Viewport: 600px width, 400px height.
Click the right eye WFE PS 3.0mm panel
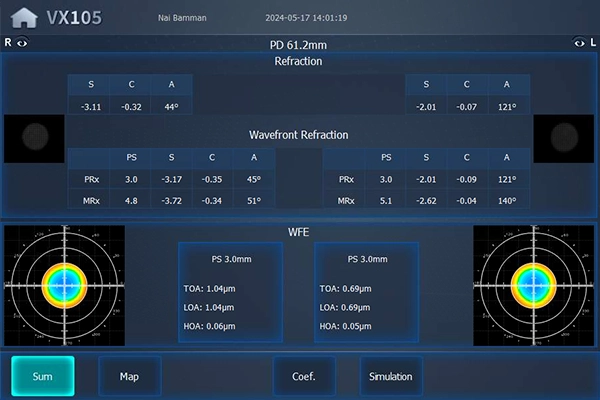coord(230,291)
